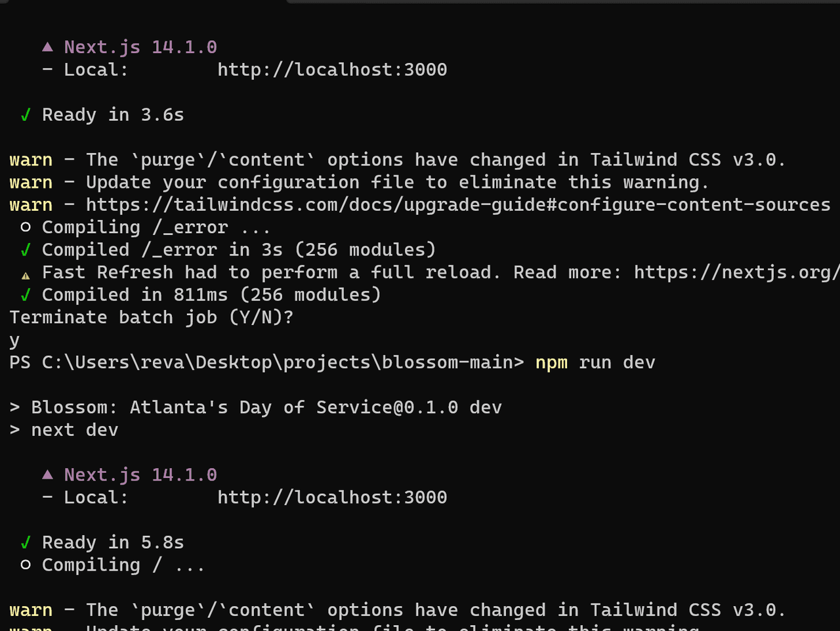The image size is (840, 631).
Task: Click the checkmark next to "Compiled /_error in 3s"
Action: coord(26,250)
